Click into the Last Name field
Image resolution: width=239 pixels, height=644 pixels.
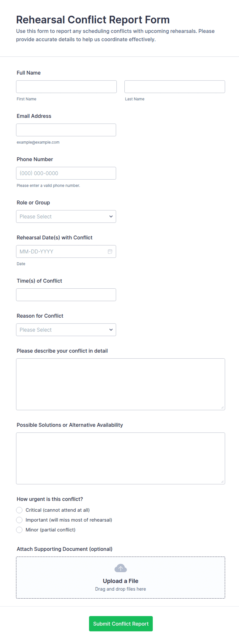175,87
